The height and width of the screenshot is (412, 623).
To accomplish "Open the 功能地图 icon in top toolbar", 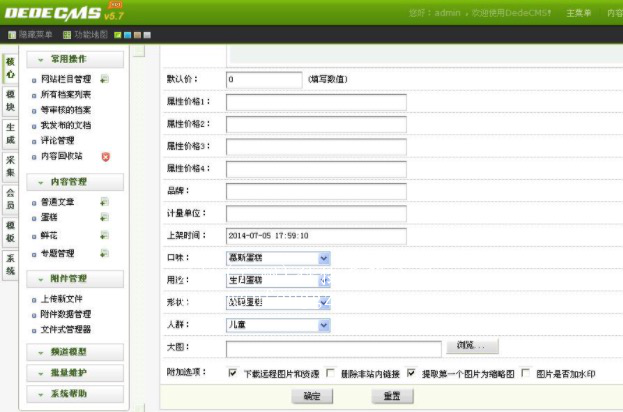I will click(67, 34).
